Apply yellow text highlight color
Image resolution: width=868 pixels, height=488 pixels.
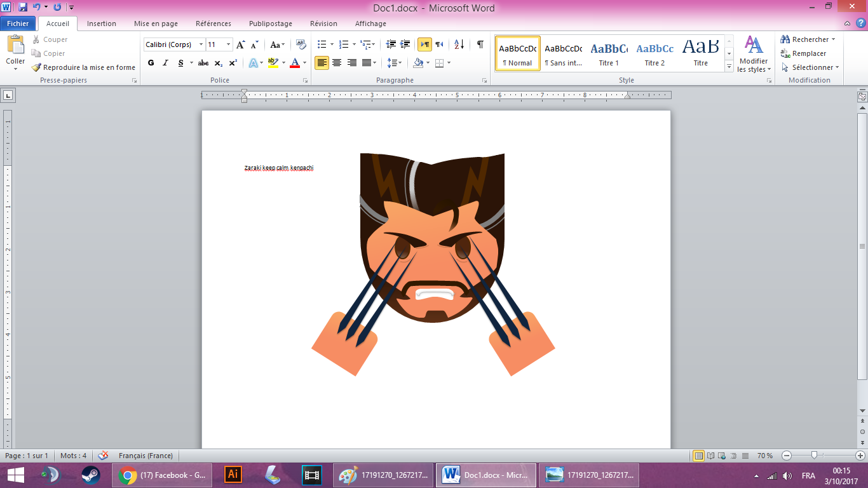pos(273,63)
